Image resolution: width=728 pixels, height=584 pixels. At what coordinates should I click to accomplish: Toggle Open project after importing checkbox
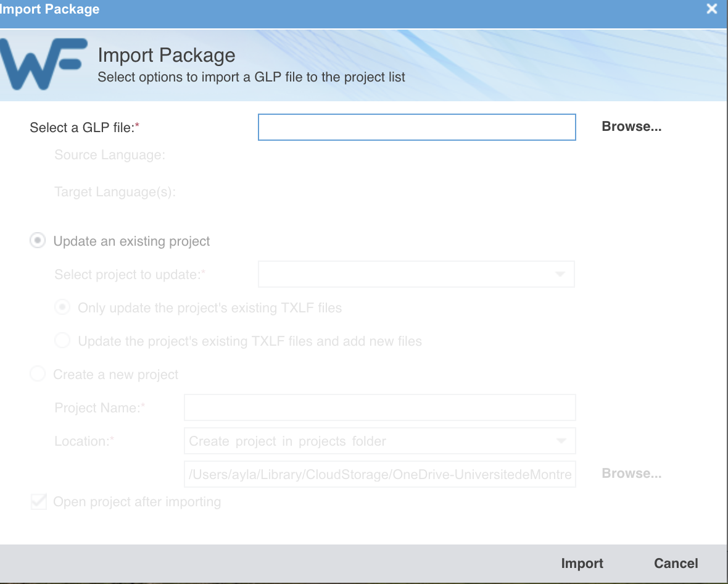(x=38, y=501)
